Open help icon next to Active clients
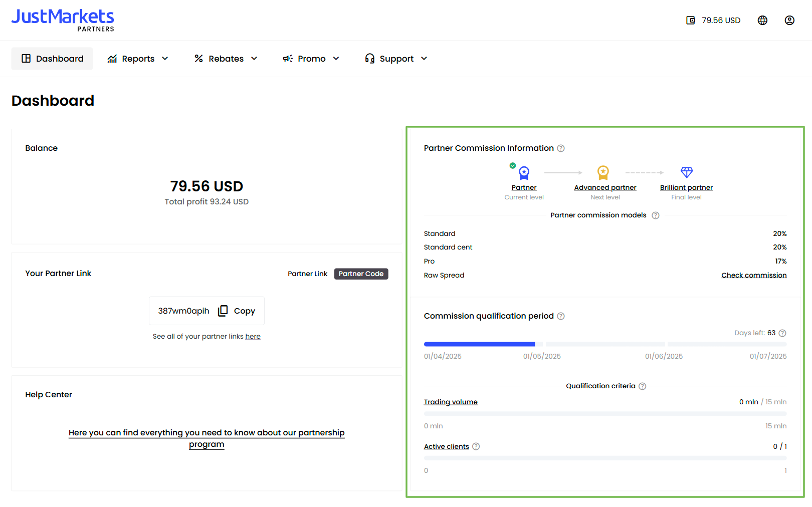Screen dimensions: 812x507 476,446
